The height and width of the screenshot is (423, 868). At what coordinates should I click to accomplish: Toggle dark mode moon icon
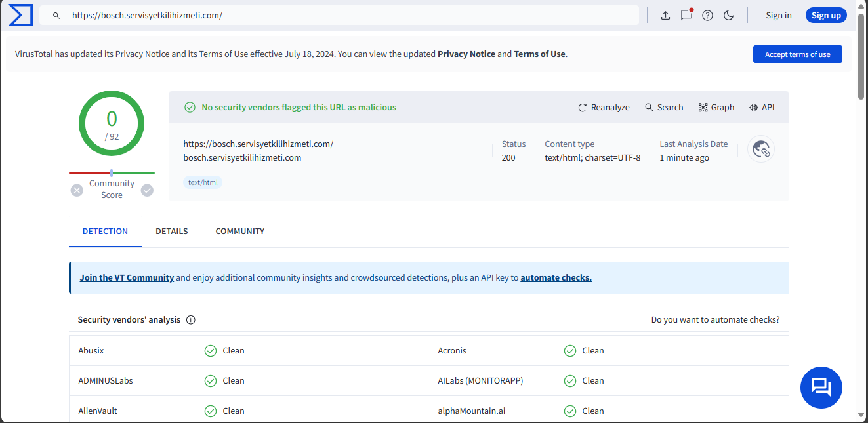(x=728, y=16)
